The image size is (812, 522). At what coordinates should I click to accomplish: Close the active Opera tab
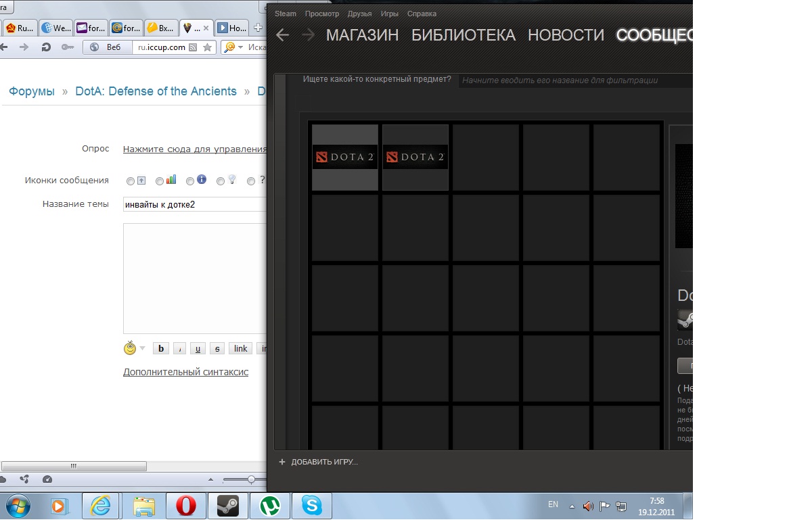coord(206,28)
